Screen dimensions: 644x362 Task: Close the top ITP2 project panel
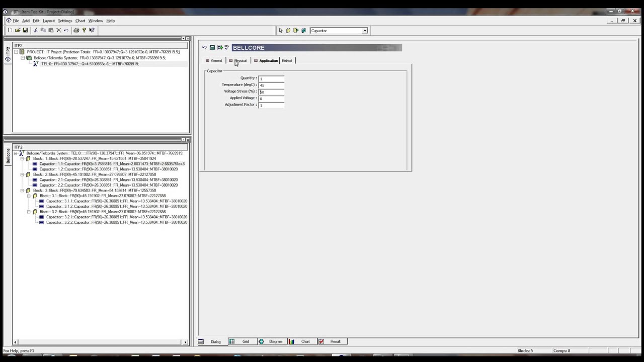tap(188, 39)
